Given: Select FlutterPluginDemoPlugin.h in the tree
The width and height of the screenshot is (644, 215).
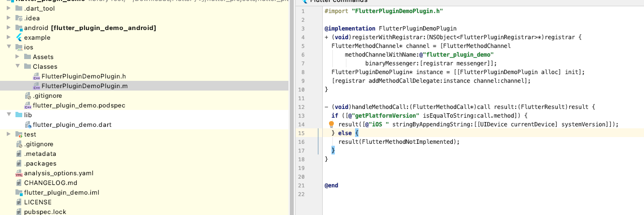Looking at the screenshot, I should (x=84, y=76).
